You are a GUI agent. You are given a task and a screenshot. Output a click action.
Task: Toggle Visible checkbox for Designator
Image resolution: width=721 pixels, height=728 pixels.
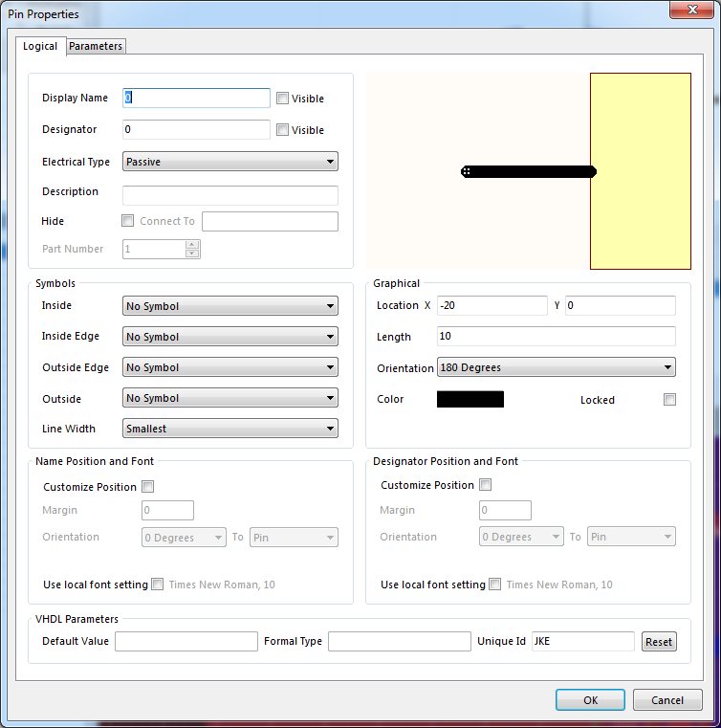tap(282, 129)
